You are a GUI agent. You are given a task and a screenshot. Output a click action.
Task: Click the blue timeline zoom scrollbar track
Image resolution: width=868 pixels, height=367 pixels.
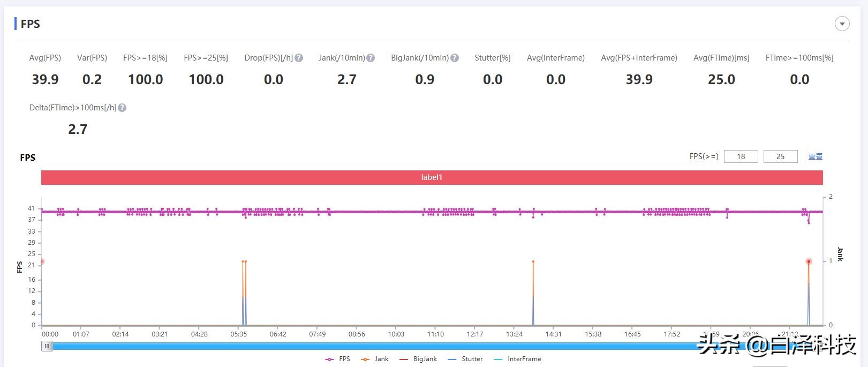pyautogui.click(x=375, y=346)
